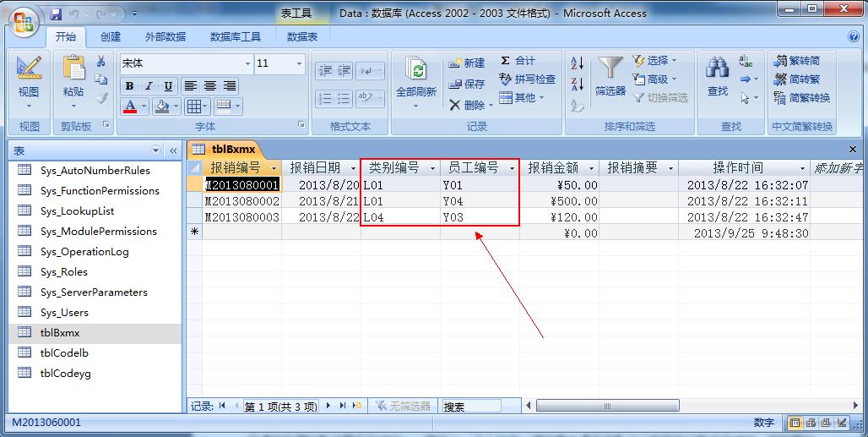Create new blank record navigation button
Screen dimensions: 868x437
(x=356, y=406)
